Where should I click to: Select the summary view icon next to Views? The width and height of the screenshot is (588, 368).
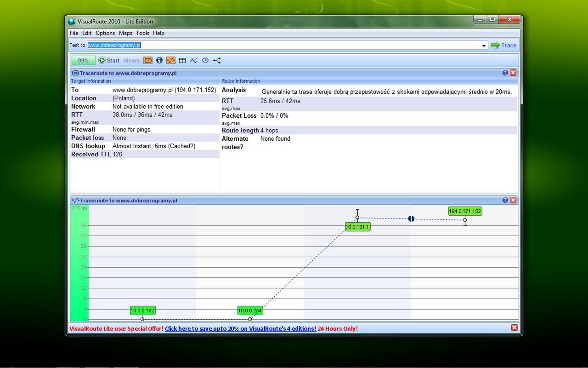148,60
